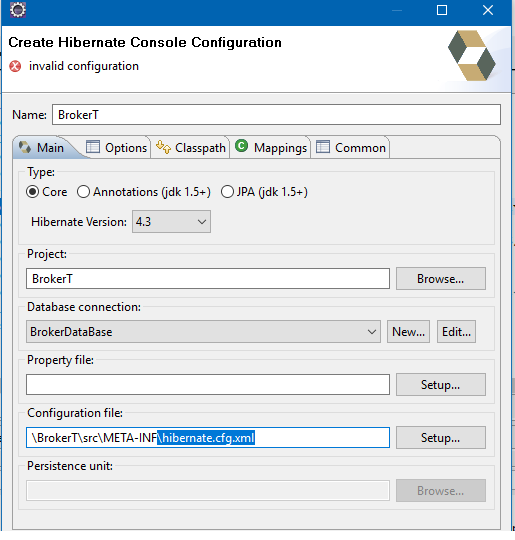
Task: Browse for a project
Action: (441, 279)
